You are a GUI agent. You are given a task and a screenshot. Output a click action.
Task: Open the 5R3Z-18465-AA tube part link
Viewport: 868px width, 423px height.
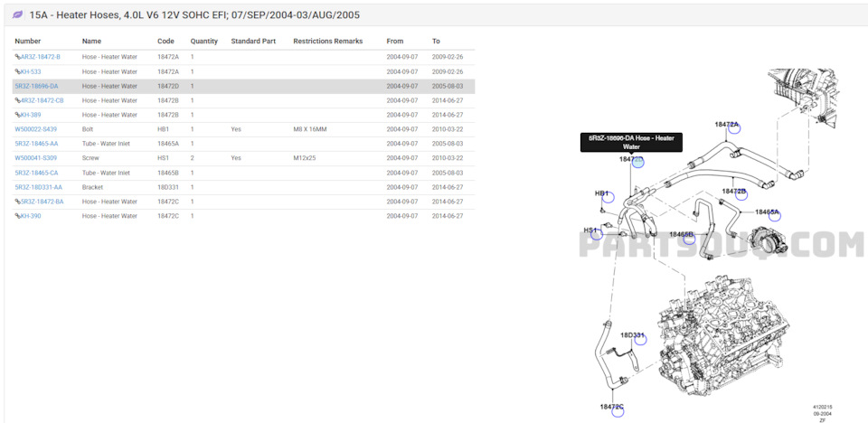tap(36, 144)
